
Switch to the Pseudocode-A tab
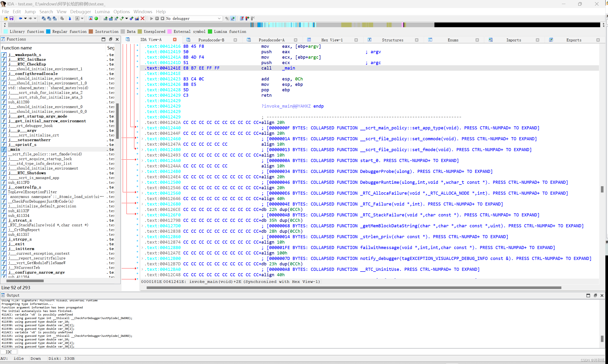coord(271,40)
